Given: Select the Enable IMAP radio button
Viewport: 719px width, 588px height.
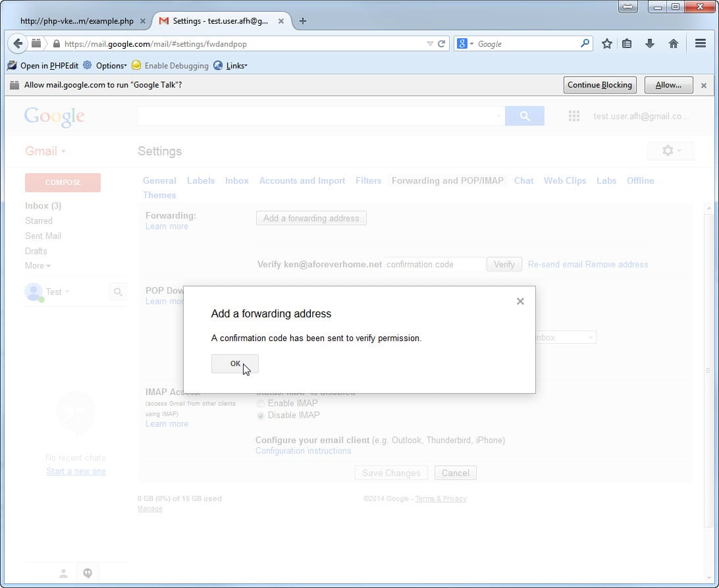Looking at the screenshot, I should pos(261,403).
